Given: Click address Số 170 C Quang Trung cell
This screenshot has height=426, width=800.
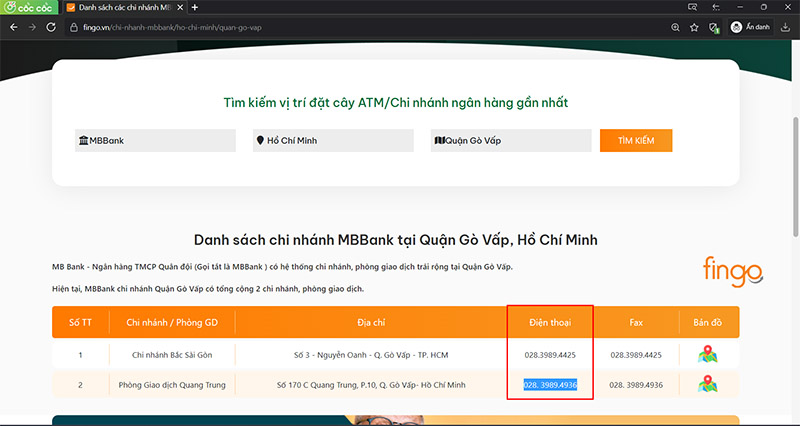Looking at the screenshot, I should pyautogui.click(x=371, y=385).
